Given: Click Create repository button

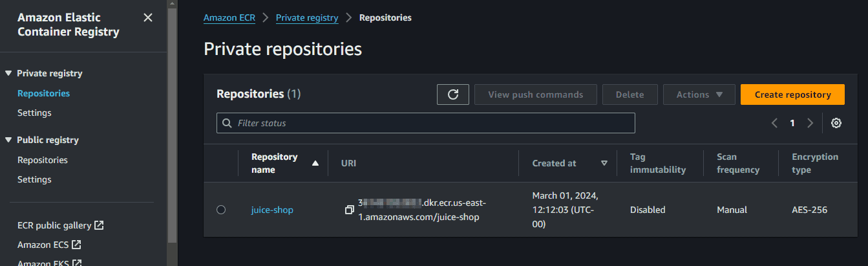Looking at the screenshot, I should [x=792, y=94].
